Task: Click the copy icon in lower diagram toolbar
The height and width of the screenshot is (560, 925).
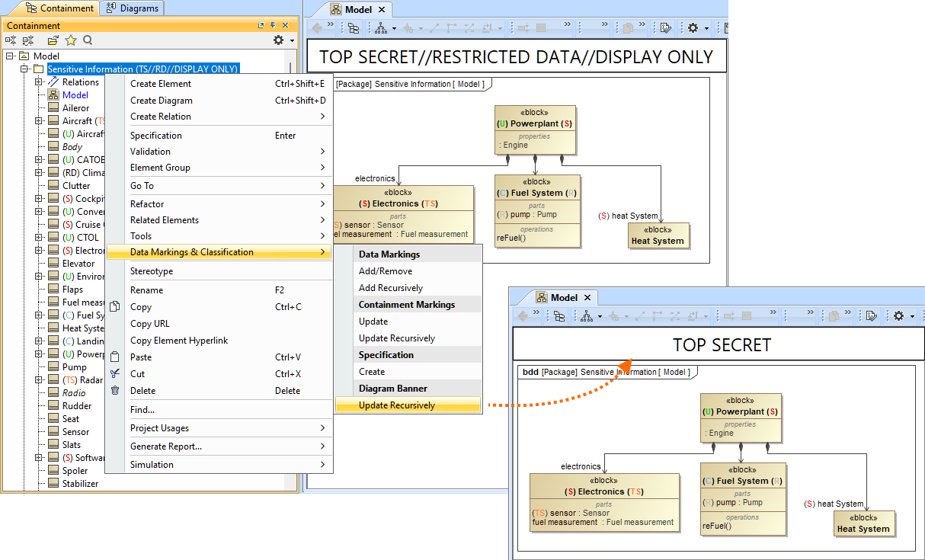Action: pyautogui.click(x=834, y=315)
